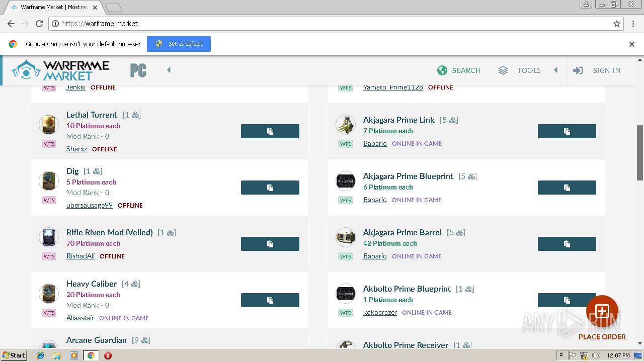The width and height of the screenshot is (644, 362).
Task: Open Akjagara Prime Link item thumbnail
Action: click(x=346, y=125)
